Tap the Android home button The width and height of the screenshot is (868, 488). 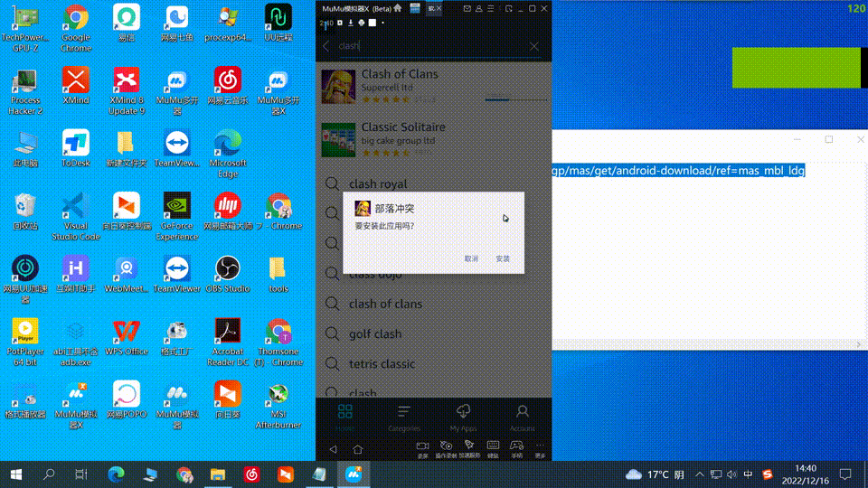click(358, 449)
